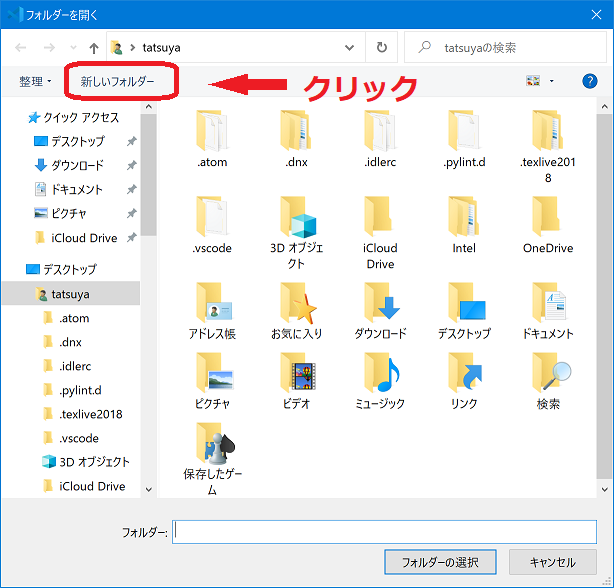Select クイック アクセス in the navigation pane
The height and width of the screenshot is (588, 614).
[x=73, y=117]
